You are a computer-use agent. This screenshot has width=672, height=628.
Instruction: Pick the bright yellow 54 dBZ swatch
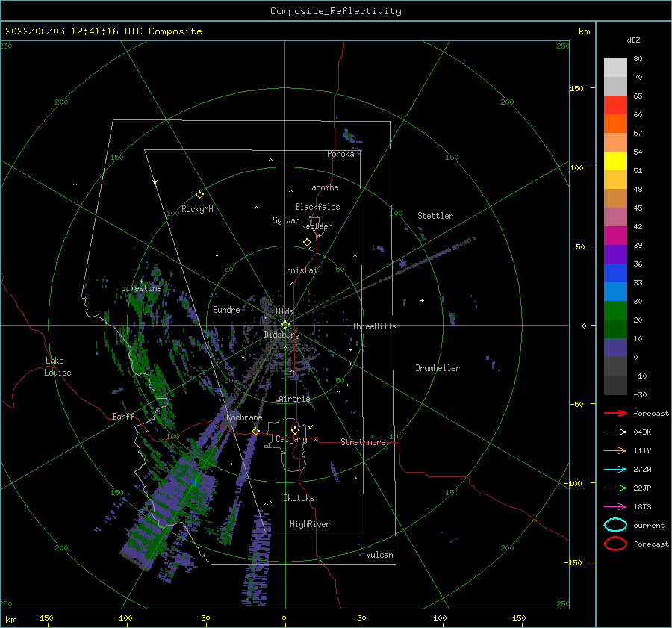(x=615, y=161)
